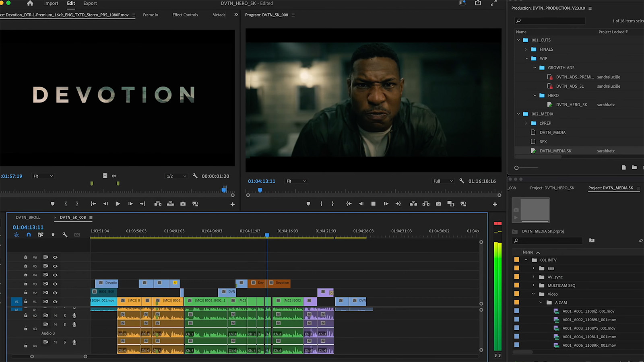This screenshot has width=644, height=362.
Task: Start voice-over recording on track A2
Action: coord(74,315)
